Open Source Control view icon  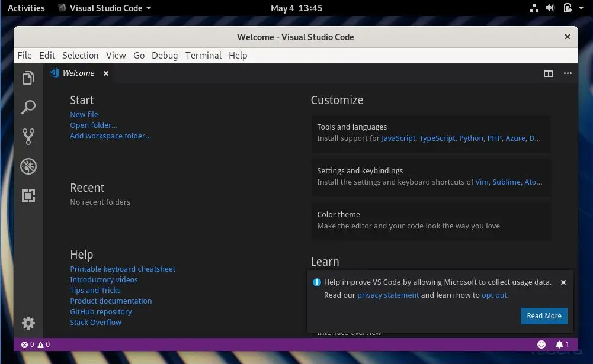pos(28,137)
